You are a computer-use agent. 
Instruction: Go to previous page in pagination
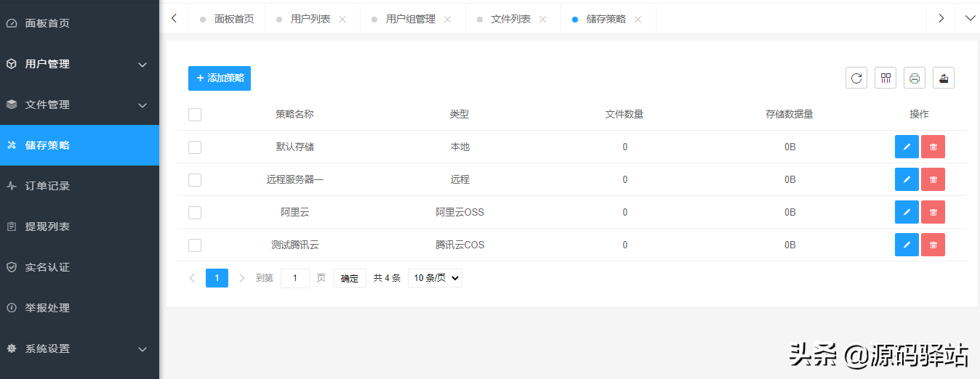click(192, 278)
